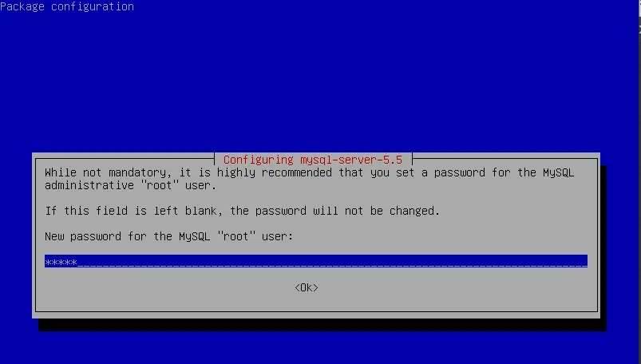Click the quoted "root" in the password label
The width and height of the screenshot is (641, 364).
coord(236,236)
